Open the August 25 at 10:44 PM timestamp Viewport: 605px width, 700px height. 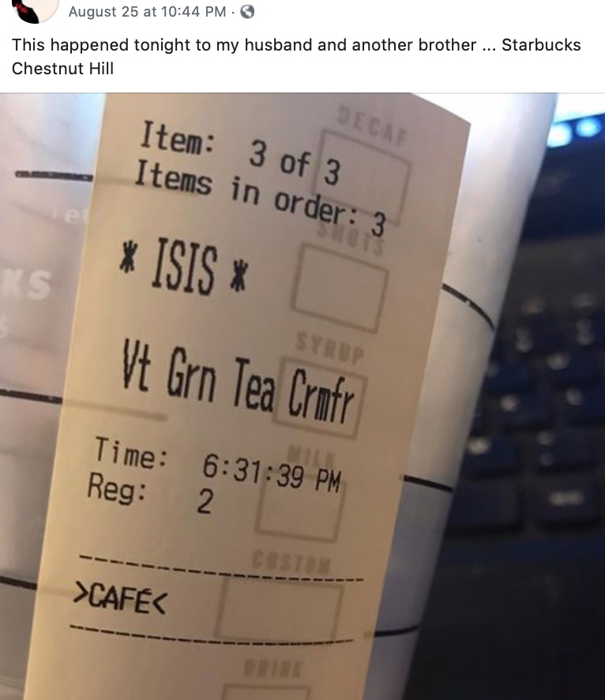(147, 12)
